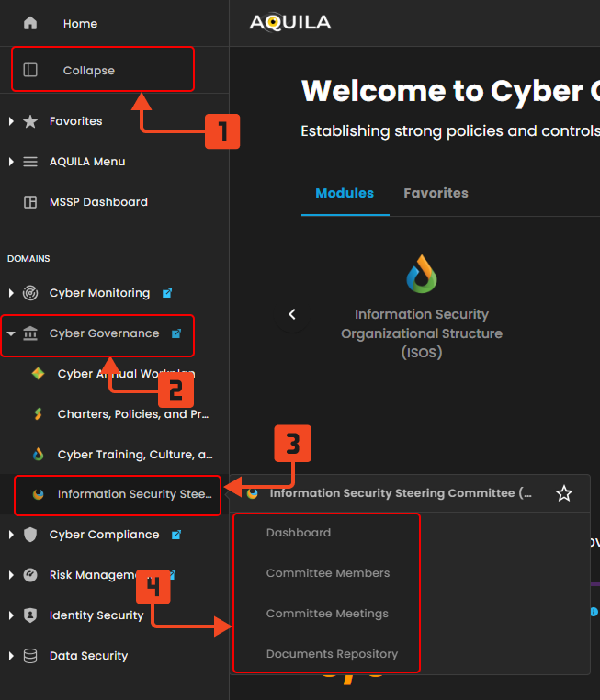
Task: Expand the Cyber Monitoring domain
Action: pos(11,293)
